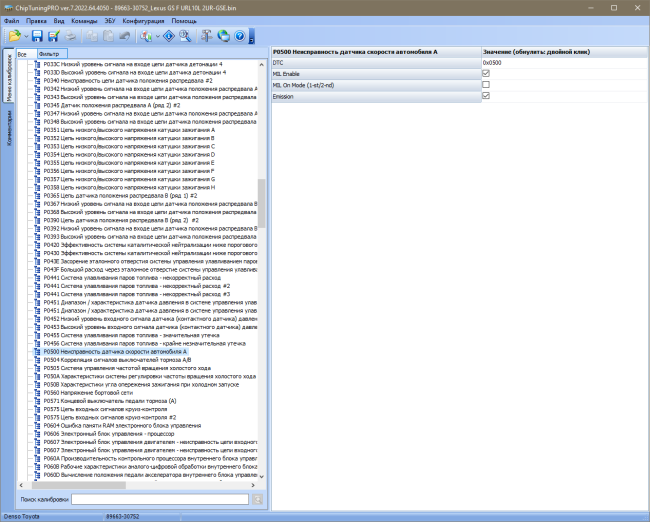This screenshot has height=522, width=650.
Task: Click the tree's scroll down arrow
Action: 261,476
